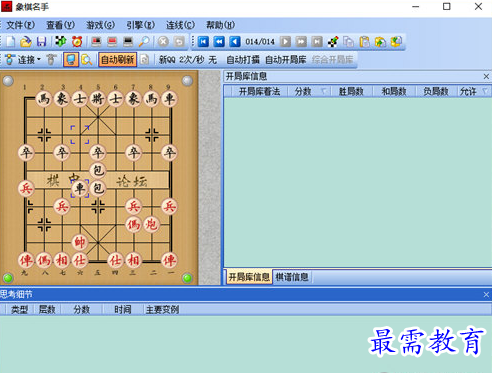Click the gray disconnect plug icon

[51, 60]
